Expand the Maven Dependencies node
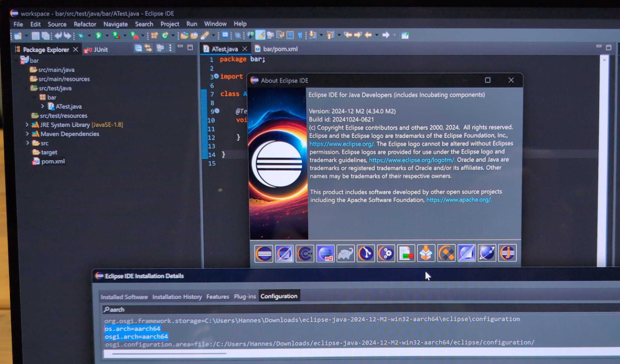The image size is (620, 364). pos(27,134)
